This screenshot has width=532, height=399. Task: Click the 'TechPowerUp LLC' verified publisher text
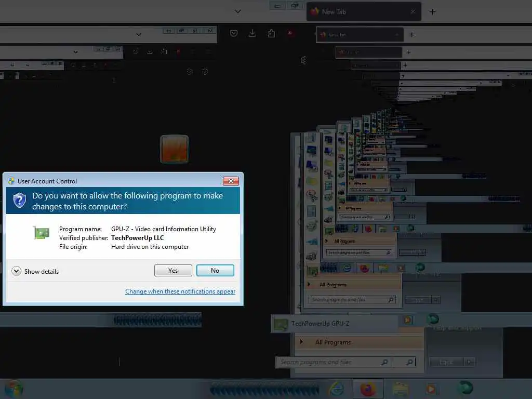pos(137,238)
